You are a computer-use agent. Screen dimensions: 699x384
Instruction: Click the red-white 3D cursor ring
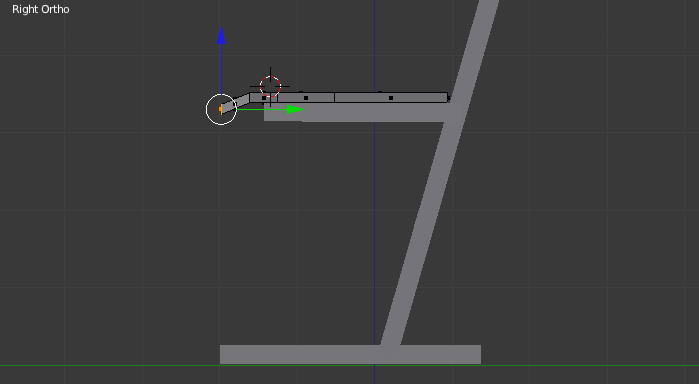[270, 87]
